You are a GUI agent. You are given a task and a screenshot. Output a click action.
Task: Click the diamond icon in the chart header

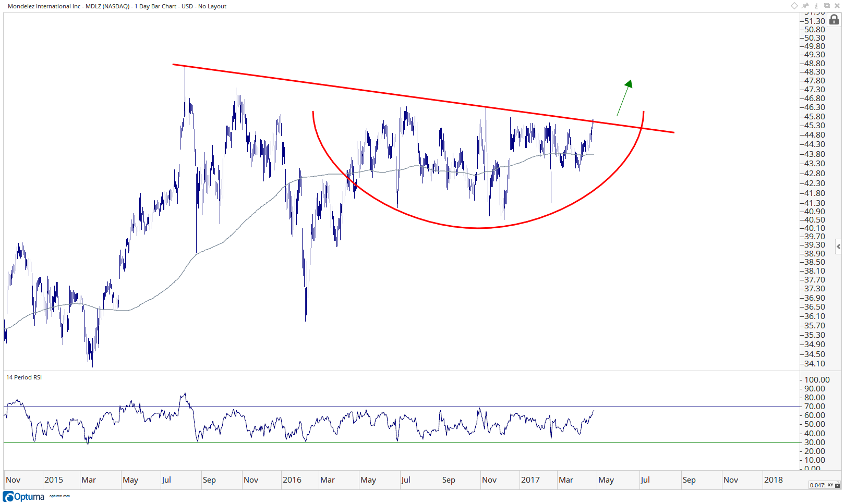[794, 6]
